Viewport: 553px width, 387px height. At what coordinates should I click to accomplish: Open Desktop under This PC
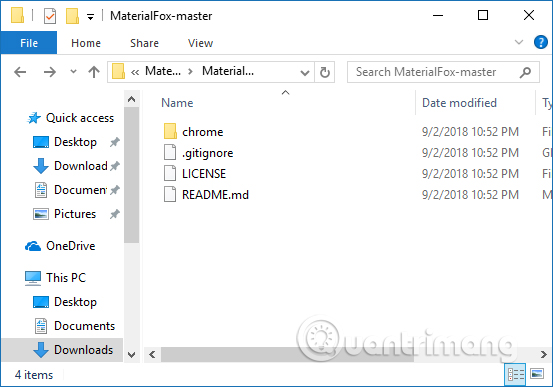tap(75, 302)
